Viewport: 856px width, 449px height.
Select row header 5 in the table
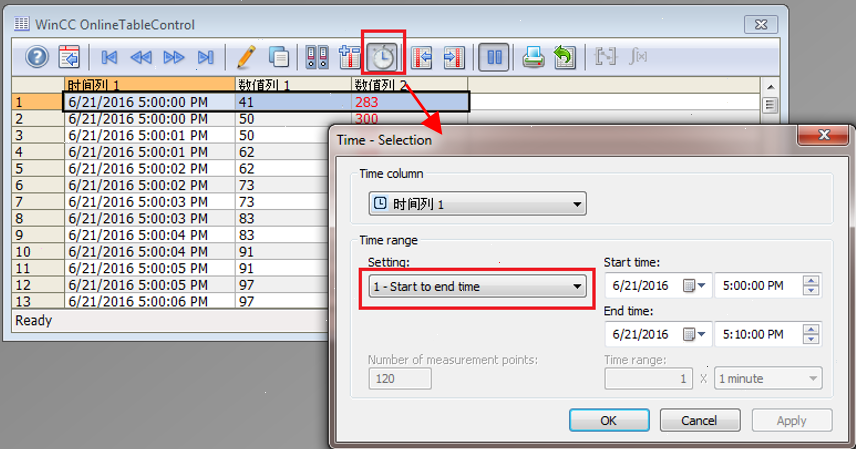(x=38, y=168)
